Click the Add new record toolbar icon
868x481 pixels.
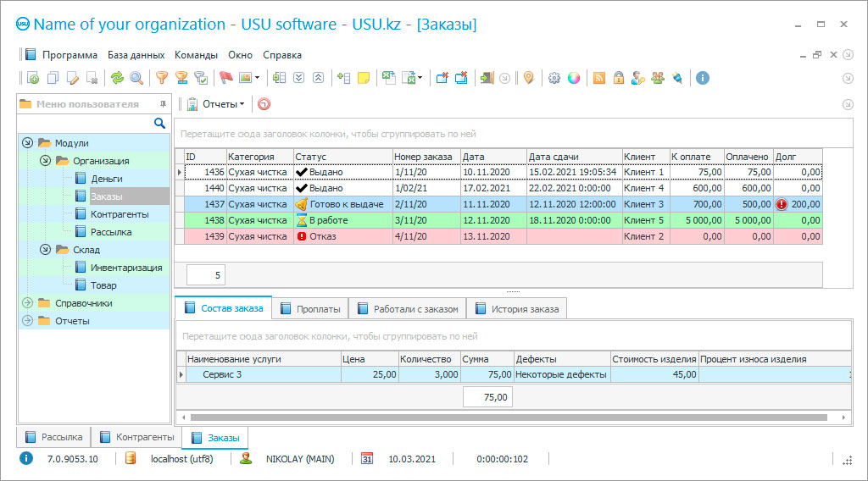[33, 78]
